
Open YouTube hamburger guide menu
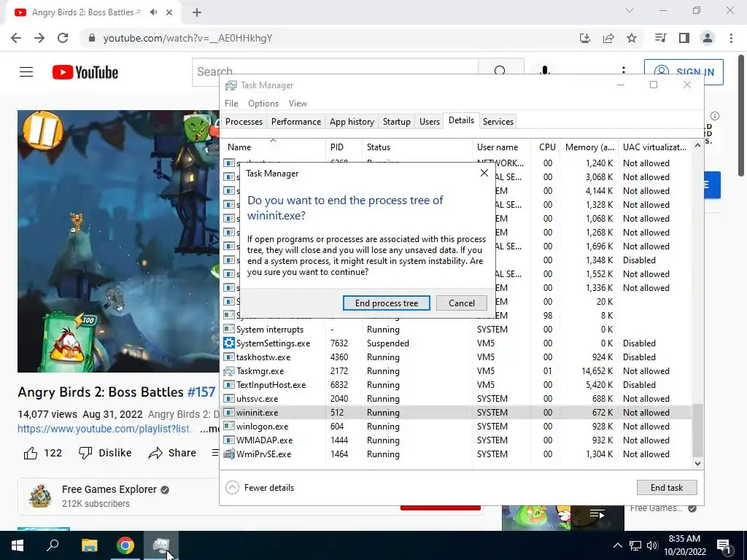(26, 72)
